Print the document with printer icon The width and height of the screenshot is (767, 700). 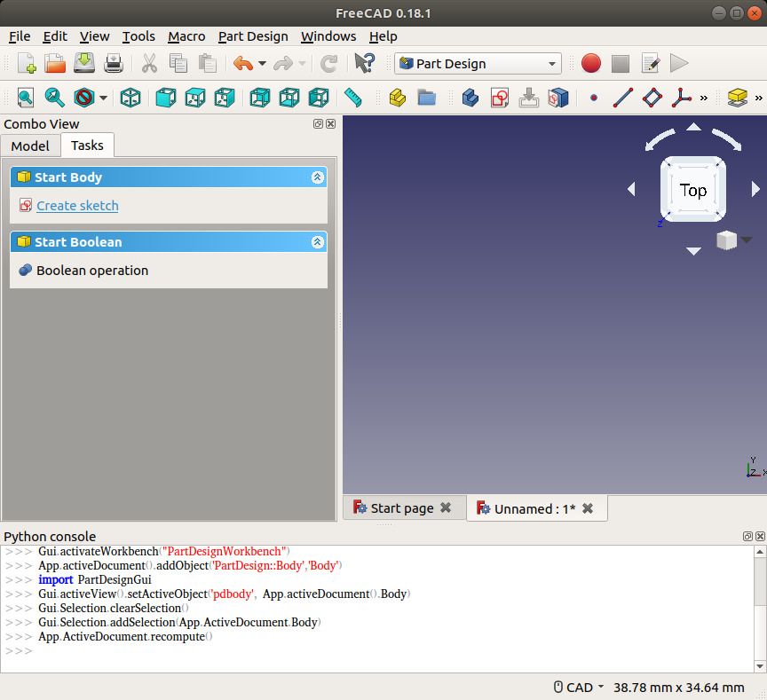point(114,64)
